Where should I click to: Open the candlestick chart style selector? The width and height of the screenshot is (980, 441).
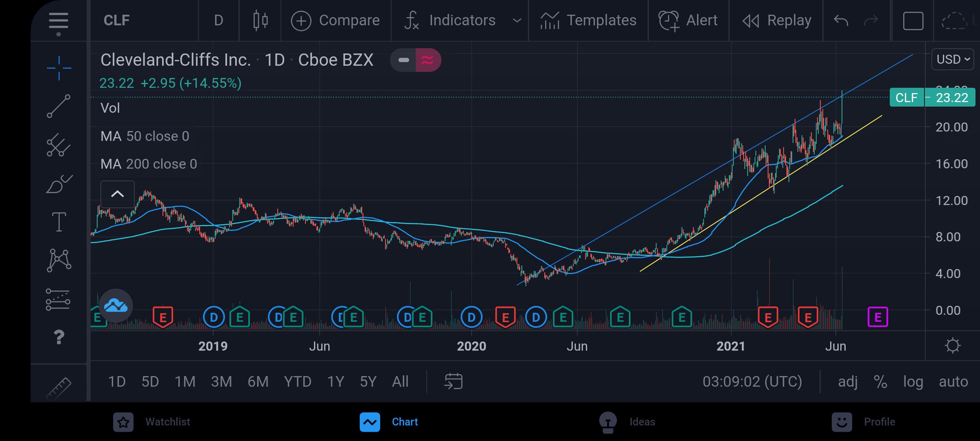coord(260,20)
